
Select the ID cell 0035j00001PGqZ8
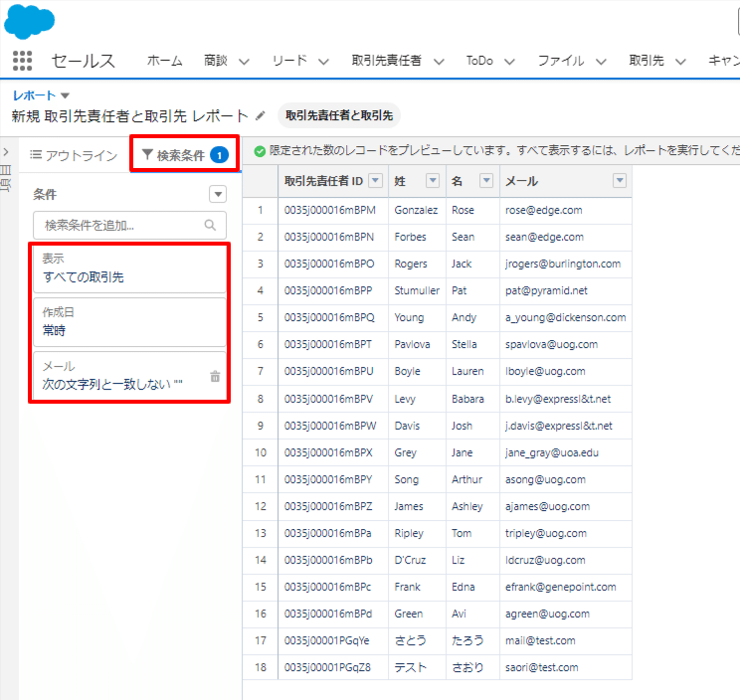pos(333,667)
